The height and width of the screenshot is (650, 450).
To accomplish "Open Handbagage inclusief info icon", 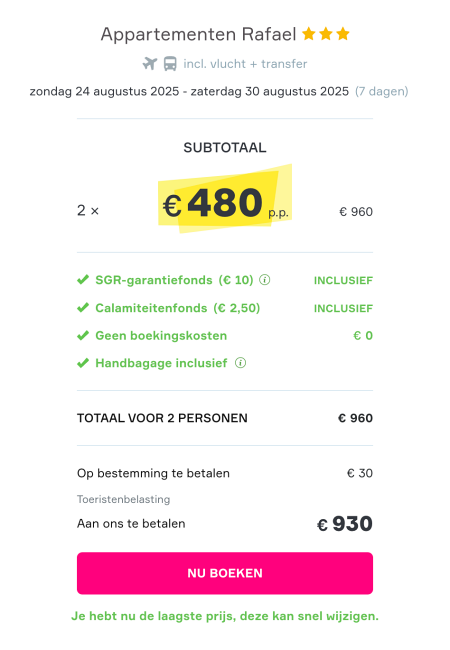I will tap(240, 363).
